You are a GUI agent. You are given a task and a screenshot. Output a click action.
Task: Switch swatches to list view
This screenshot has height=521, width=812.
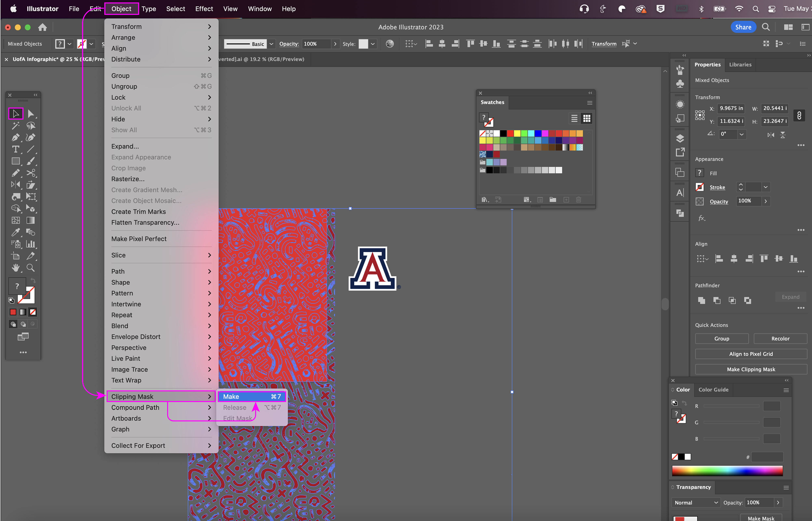click(x=574, y=118)
